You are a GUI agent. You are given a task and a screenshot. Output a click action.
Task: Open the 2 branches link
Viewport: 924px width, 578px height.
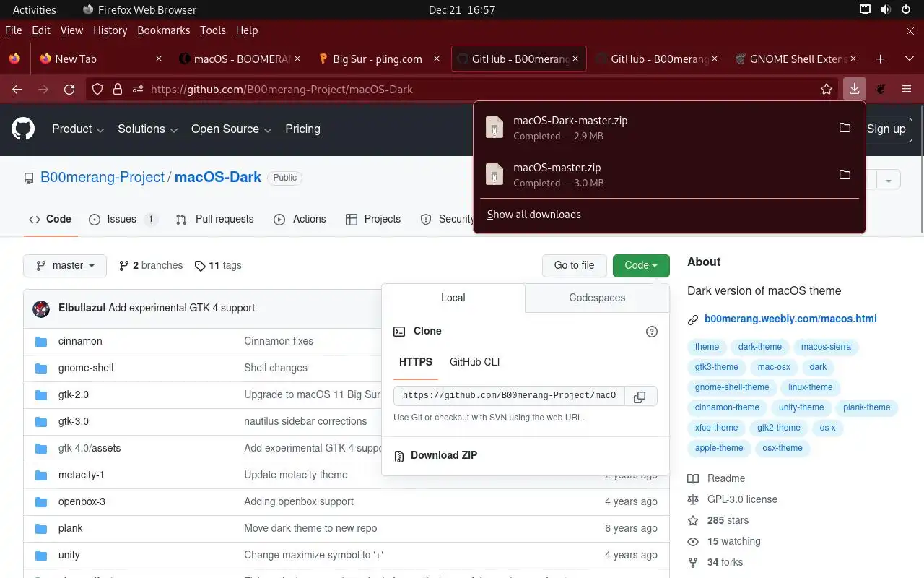[151, 266]
